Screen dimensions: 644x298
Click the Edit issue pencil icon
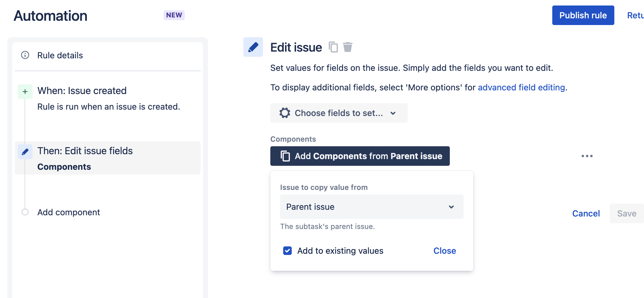(253, 47)
